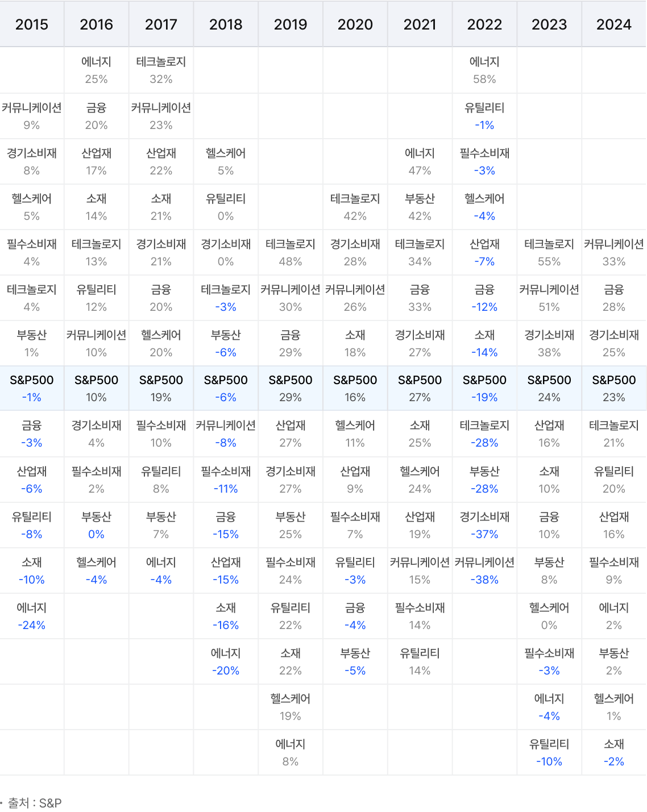This screenshot has height=812, width=647.
Task: Click the 소재 -2% cell in 2024
Action: coord(613,753)
